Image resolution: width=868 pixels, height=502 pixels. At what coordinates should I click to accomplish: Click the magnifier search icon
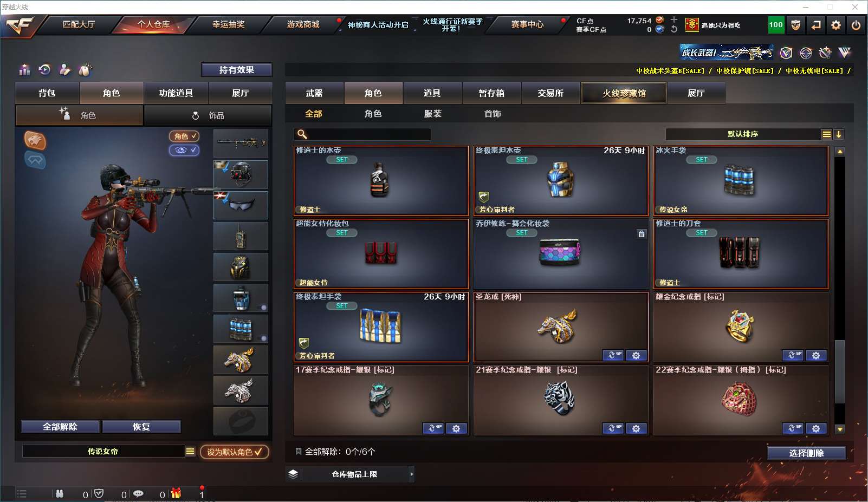click(x=302, y=134)
